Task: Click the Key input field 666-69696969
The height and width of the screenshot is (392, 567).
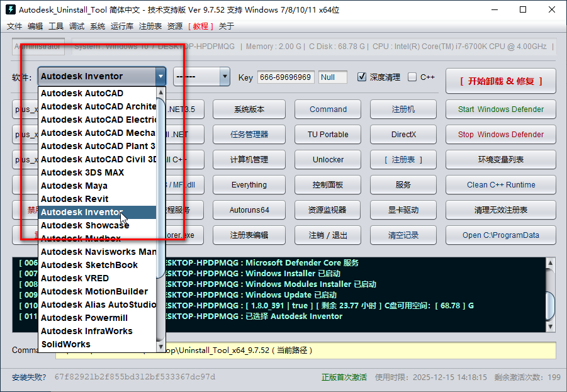Action: coord(286,77)
